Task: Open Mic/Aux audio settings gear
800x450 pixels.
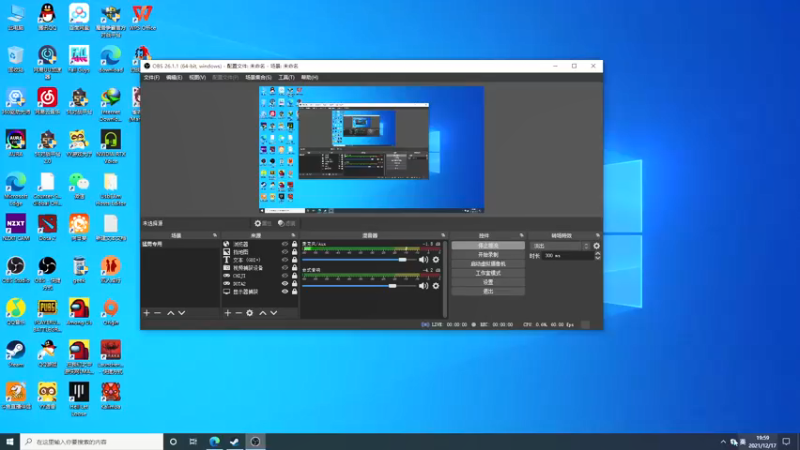Action: [x=436, y=260]
